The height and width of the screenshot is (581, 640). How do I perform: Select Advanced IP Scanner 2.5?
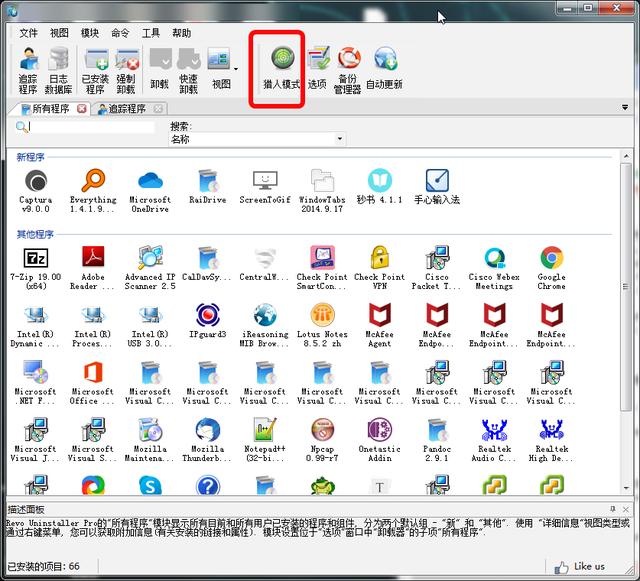point(150,268)
